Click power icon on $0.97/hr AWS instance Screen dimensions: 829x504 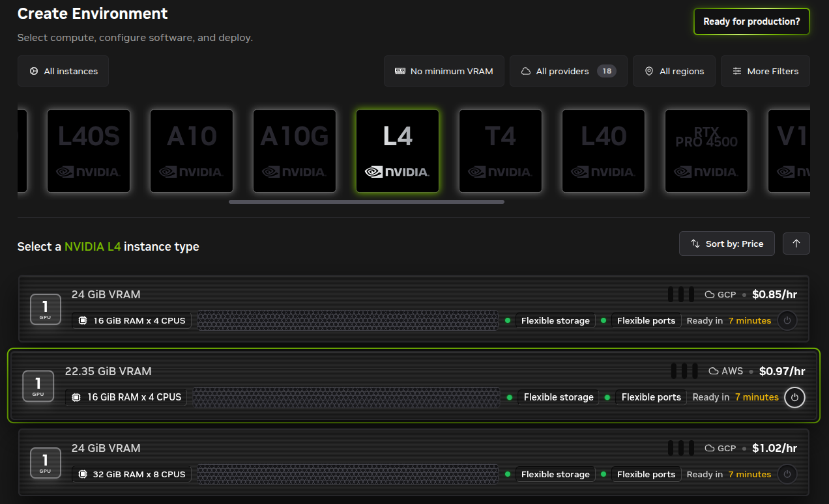tap(794, 397)
